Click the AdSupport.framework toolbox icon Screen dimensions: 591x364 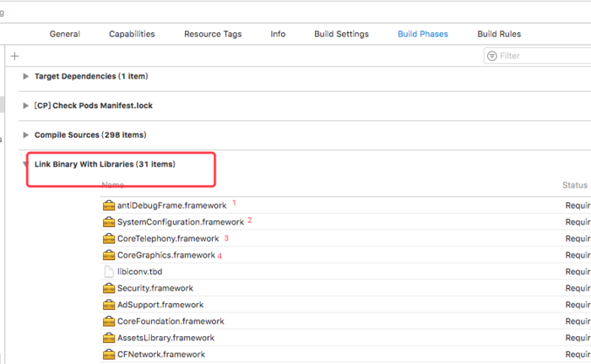point(108,305)
